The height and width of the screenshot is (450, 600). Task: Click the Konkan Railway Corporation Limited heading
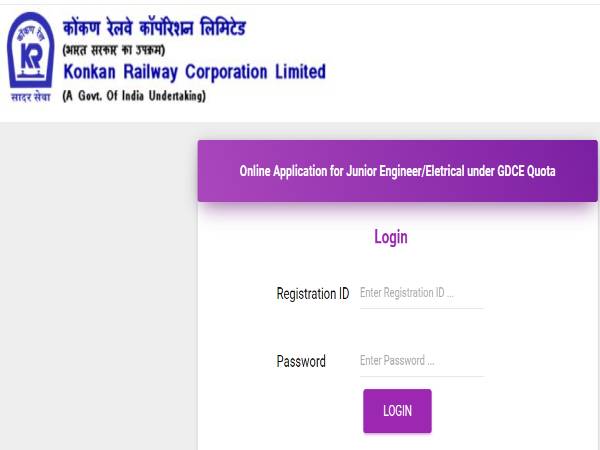point(194,72)
